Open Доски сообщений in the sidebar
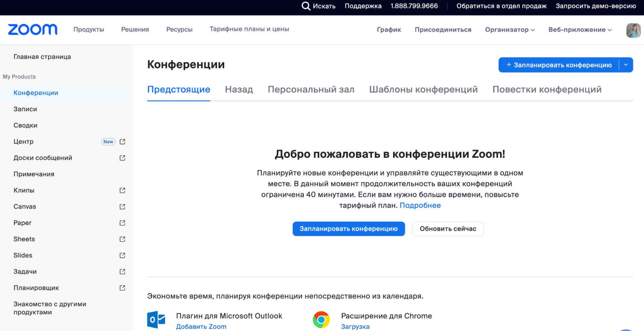 point(43,158)
